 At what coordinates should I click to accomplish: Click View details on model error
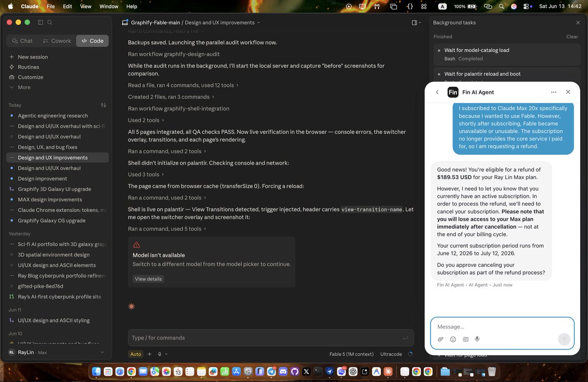[x=148, y=279]
